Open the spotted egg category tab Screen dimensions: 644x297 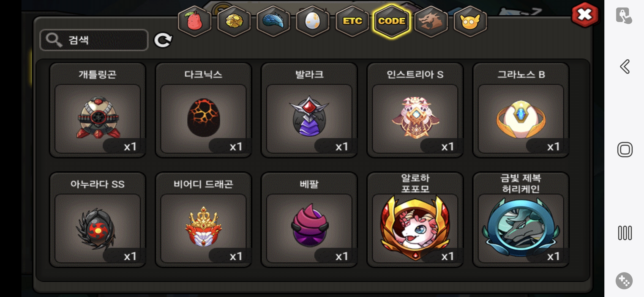[313, 21]
